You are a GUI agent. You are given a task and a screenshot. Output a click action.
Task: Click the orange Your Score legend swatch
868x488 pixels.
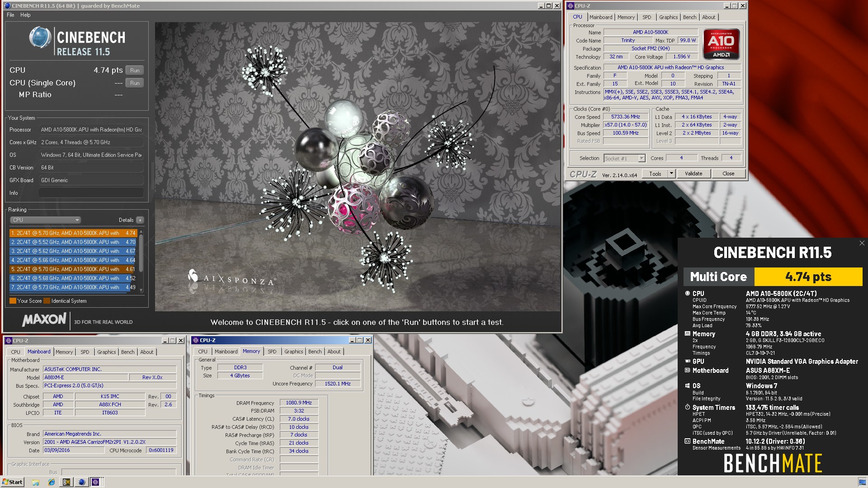pyautogui.click(x=13, y=301)
